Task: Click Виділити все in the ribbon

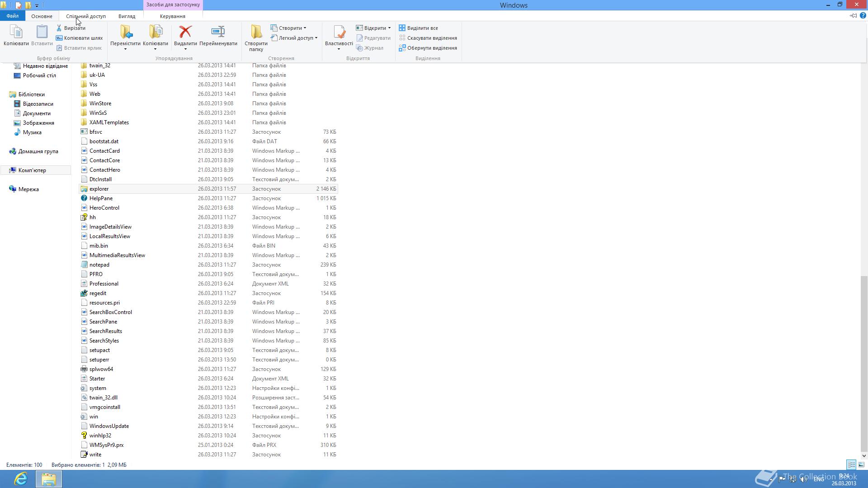Action: (418, 28)
